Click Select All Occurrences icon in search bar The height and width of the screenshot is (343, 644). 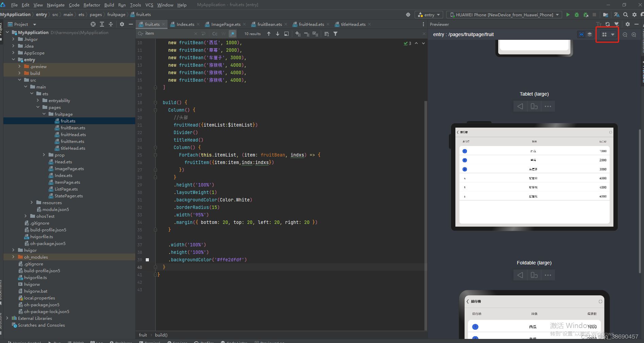tap(315, 34)
